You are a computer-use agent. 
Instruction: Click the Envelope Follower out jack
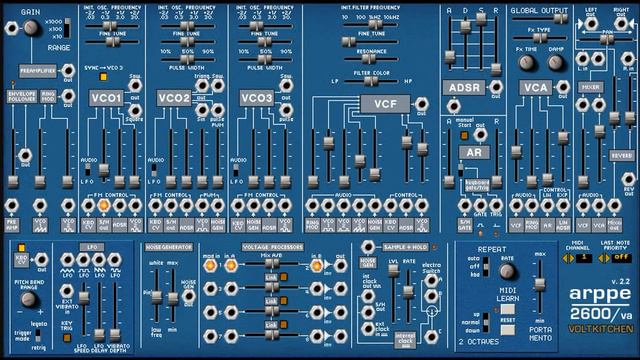point(25,156)
